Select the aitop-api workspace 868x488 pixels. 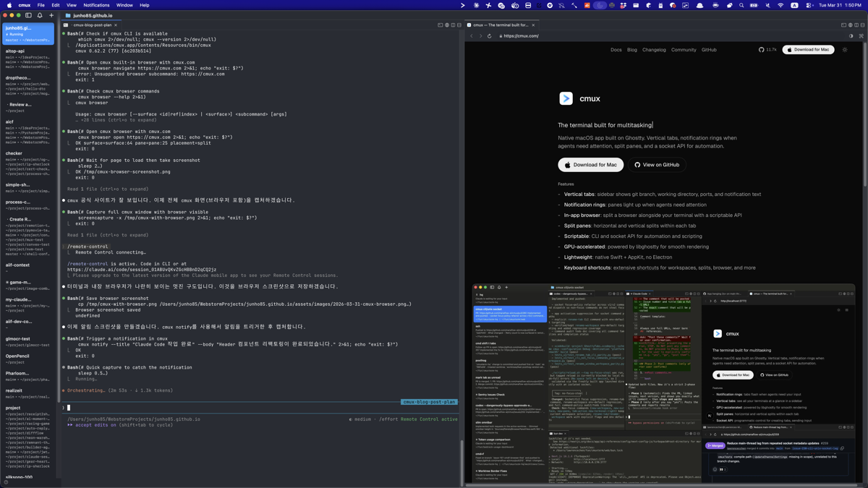pyautogui.click(x=28, y=60)
